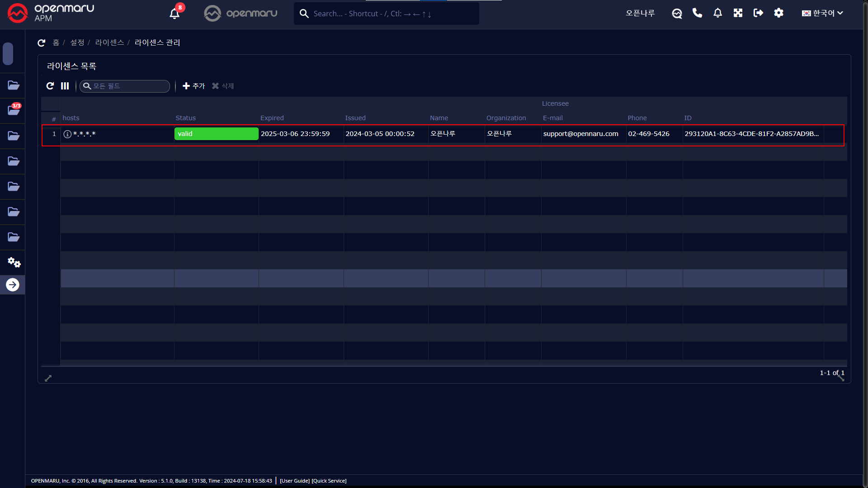Open the chat support icon in header
868x488 pixels.
pyautogui.click(x=677, y=14)
